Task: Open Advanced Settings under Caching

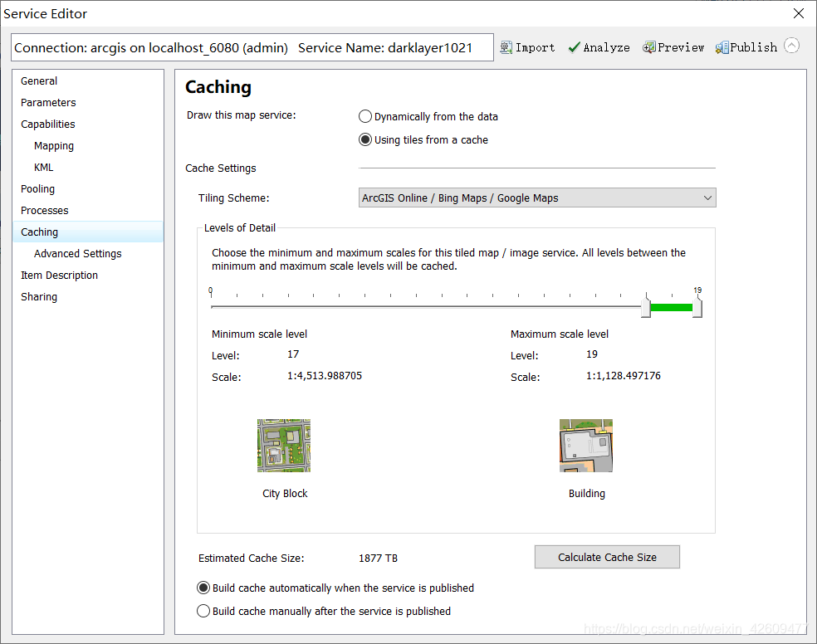Action: (87, 254)
